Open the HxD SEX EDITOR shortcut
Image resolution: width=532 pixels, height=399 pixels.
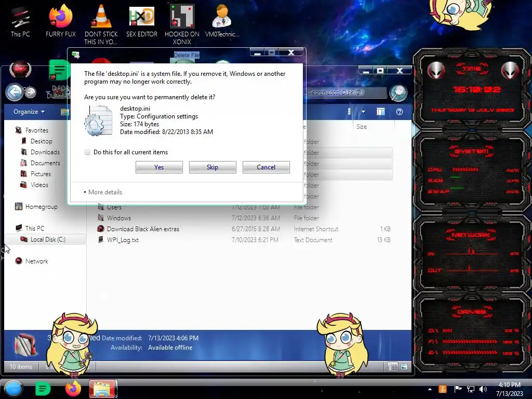click(142, 21)
